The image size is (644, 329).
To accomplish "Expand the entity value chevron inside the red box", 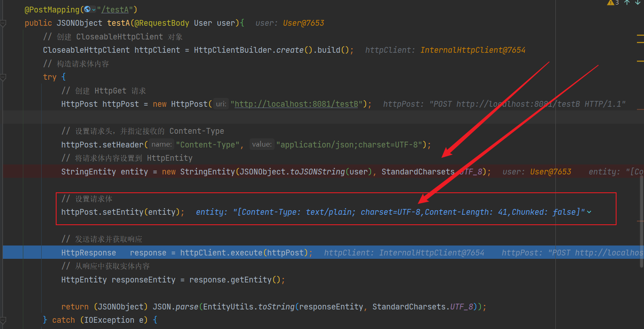I will click(589, 212).
